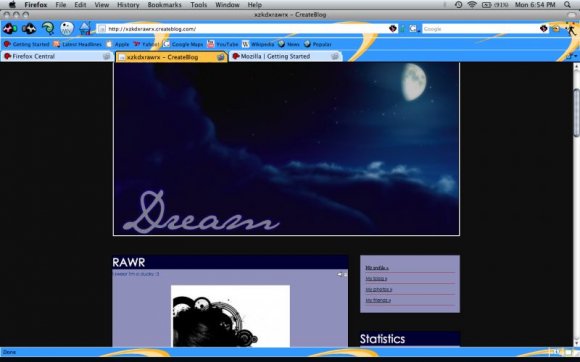Click the My photos sidebar link
This screenshot has width=580, height=362.
379,290
